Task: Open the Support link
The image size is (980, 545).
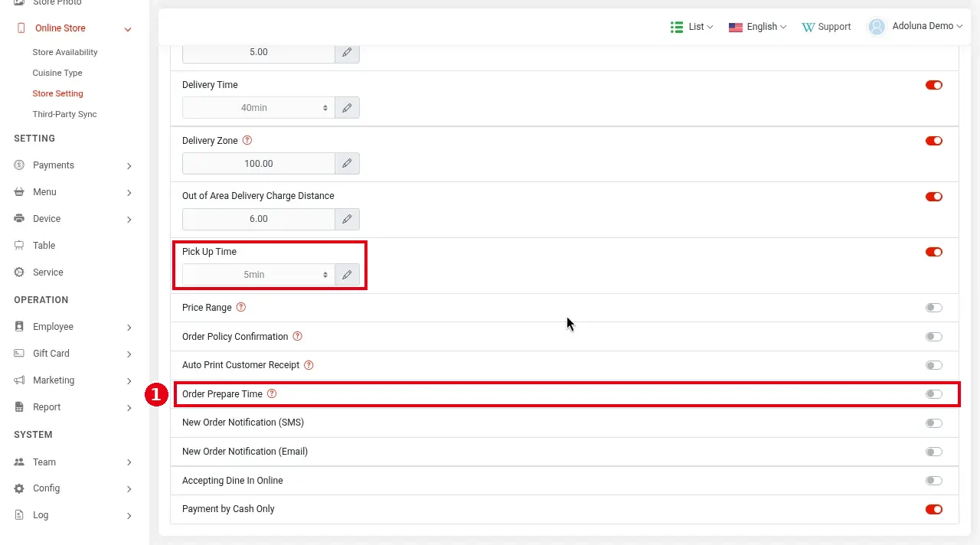Action: click(x=826, y=27)
